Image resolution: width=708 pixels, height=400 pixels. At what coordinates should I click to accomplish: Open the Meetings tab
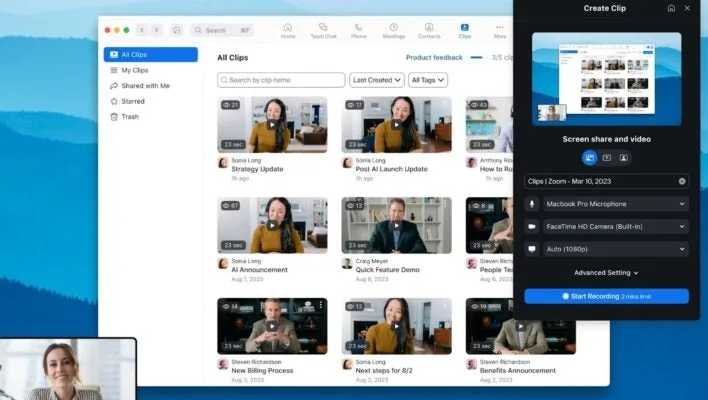(393, 30)
